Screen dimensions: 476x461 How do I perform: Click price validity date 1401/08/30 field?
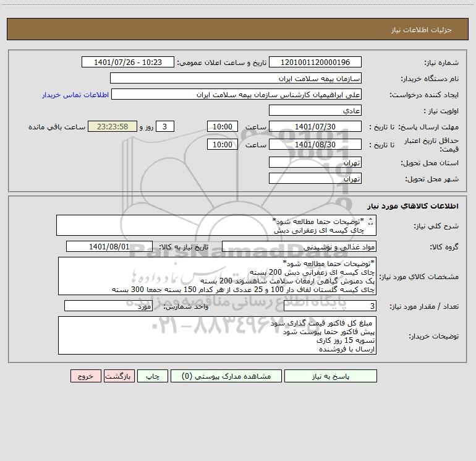point(315,144)
